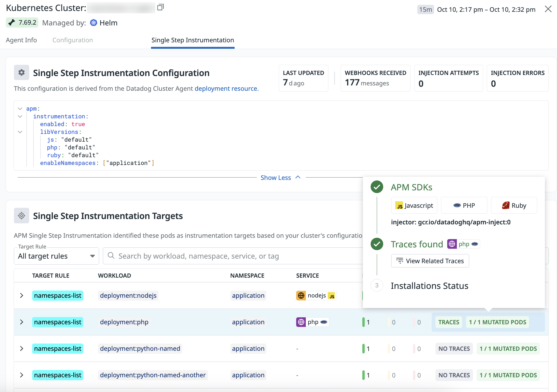
Task: Click the PHP SDK badge
Action: 464,205
